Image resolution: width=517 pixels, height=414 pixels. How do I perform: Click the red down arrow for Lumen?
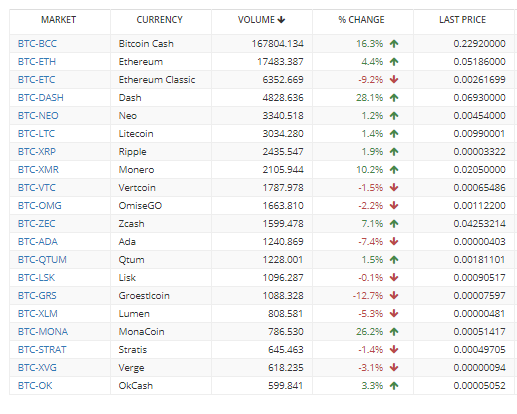(x=394, y=314)
